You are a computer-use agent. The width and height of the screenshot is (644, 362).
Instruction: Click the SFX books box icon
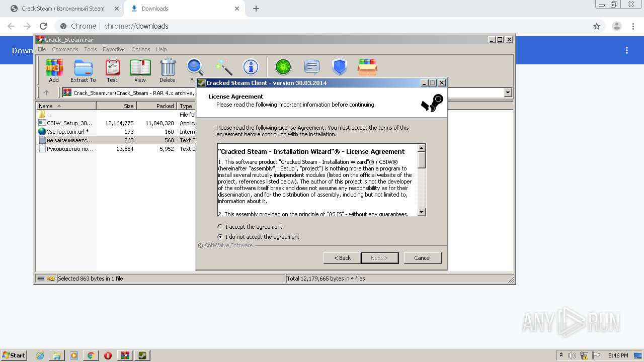[x=367, y=67]
